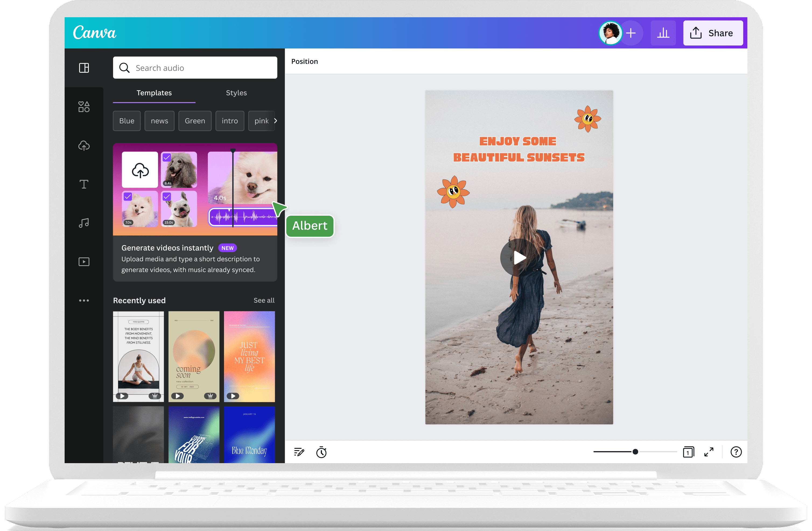
Task: Open the sidebar overflow menu (three dots)
Action: pyautogui.click(x=84, y=300)
